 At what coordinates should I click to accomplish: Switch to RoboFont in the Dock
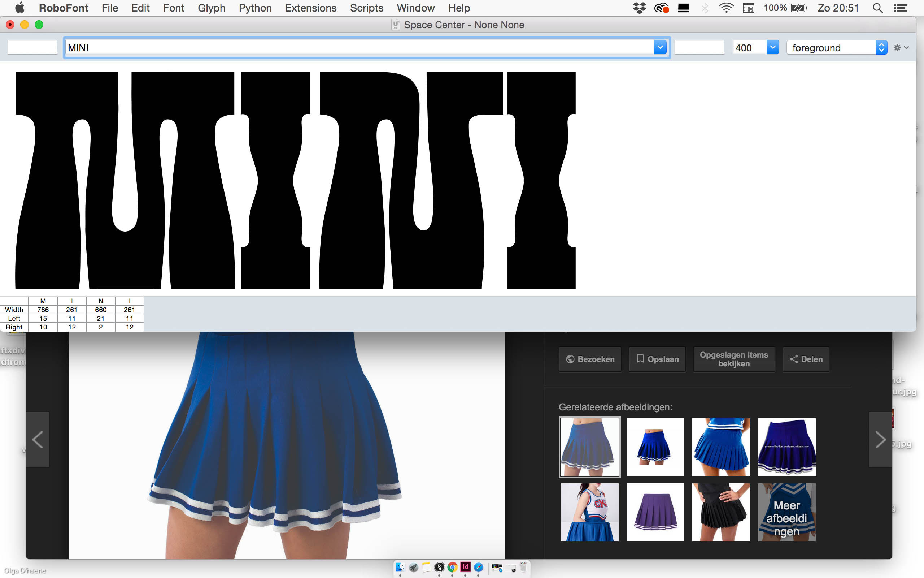(440, 567)
